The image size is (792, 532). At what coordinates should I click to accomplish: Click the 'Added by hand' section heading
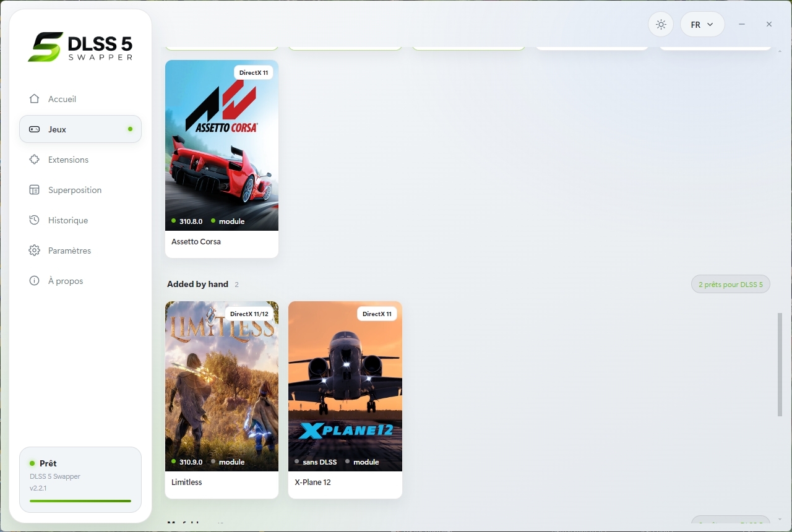[197, 284]
